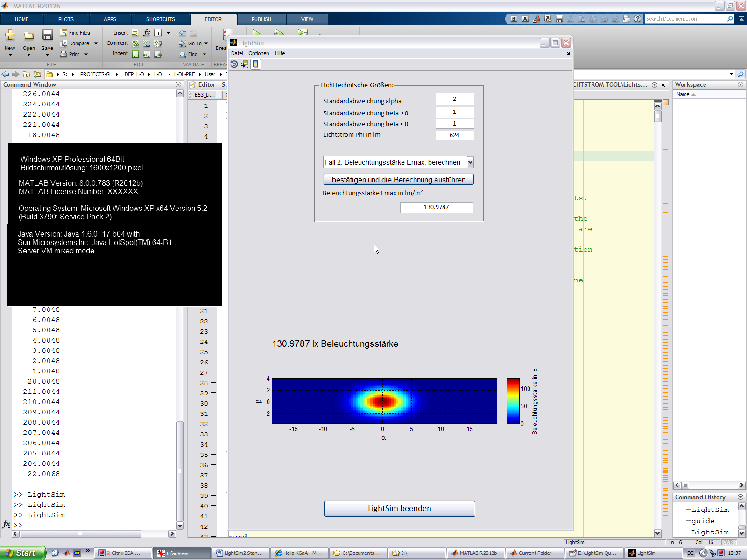Open Help via the question mark icon
This screenshot has width=747, height=560.
pyautogui.click(x=638, y=19)
